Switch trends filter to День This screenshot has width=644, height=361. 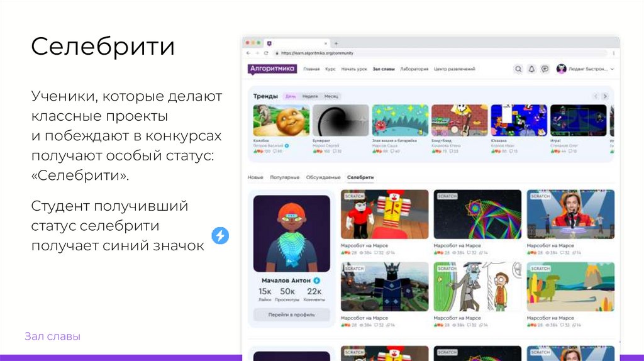click(x=291, y=96)
